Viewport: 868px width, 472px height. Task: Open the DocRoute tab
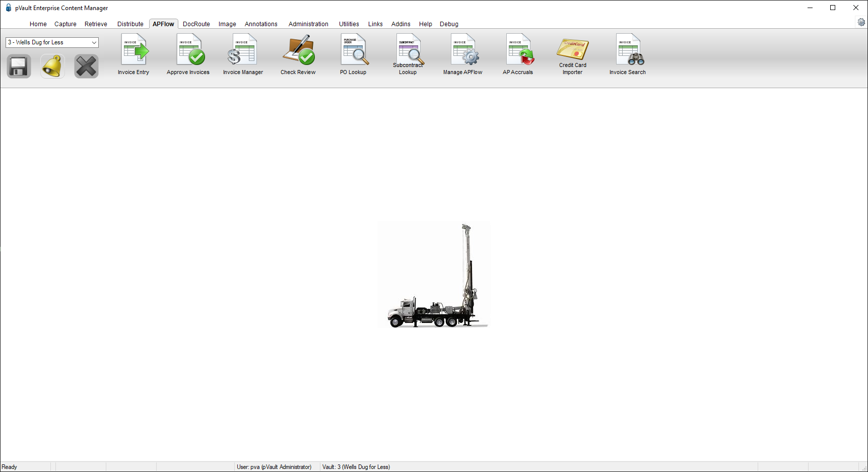coord(196,24)
